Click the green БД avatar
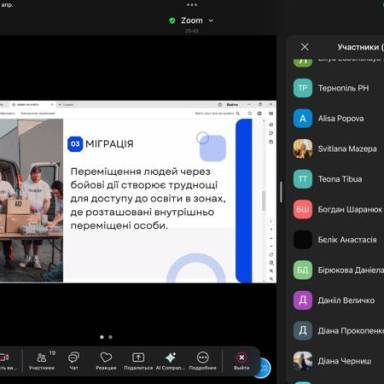384x384 pixels. 303,270
